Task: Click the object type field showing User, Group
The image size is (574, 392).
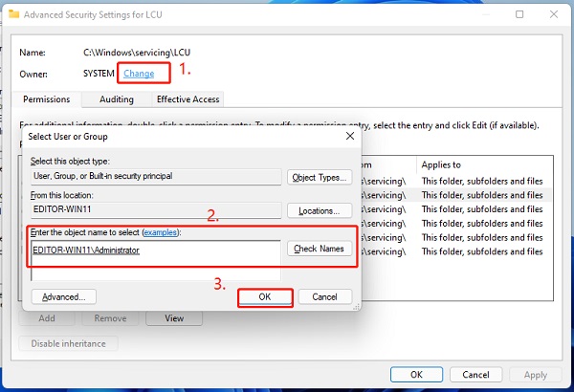Action: 156,177
